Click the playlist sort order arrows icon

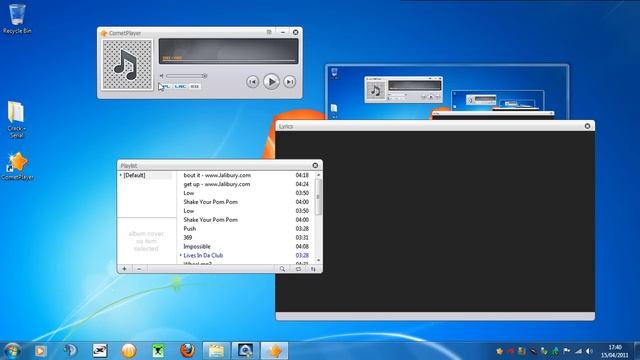click(313, 269)
